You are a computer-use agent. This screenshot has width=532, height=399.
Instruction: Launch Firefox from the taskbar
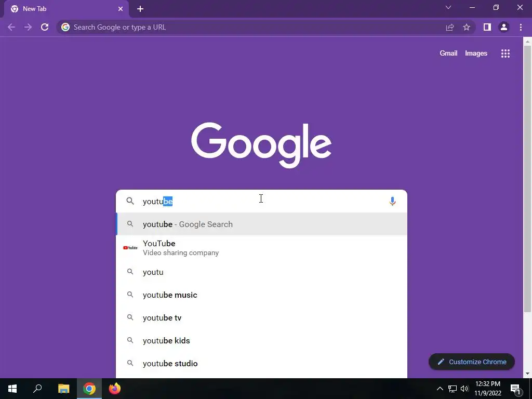click(x=115, y=389)
